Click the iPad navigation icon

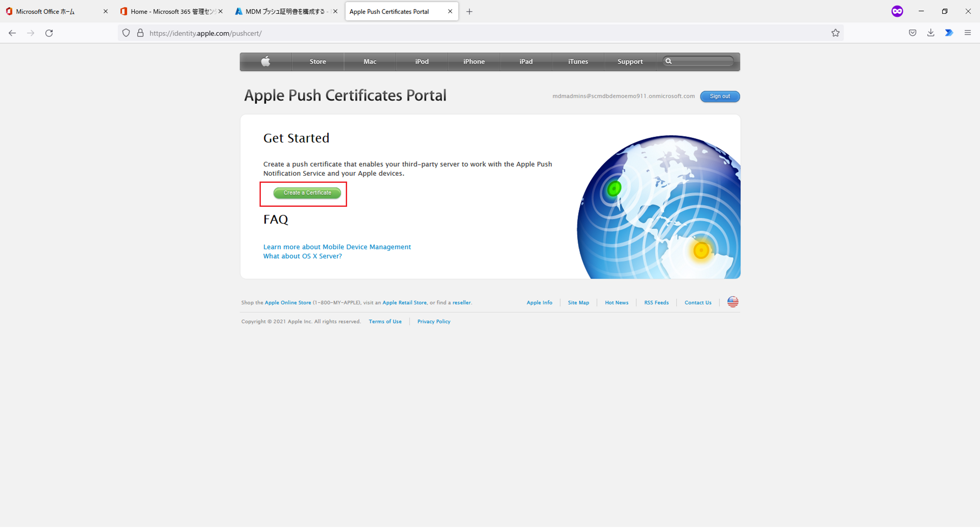[526, 61]
